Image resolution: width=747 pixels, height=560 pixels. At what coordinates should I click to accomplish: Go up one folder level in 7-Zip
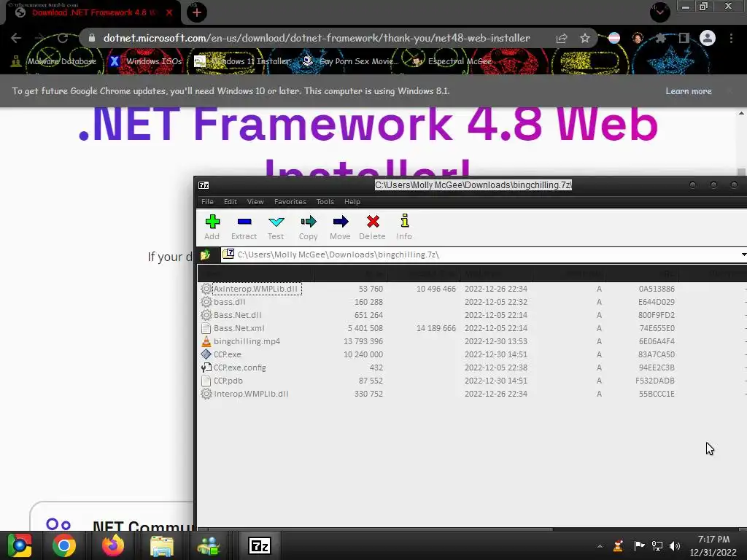coord(206,254)
